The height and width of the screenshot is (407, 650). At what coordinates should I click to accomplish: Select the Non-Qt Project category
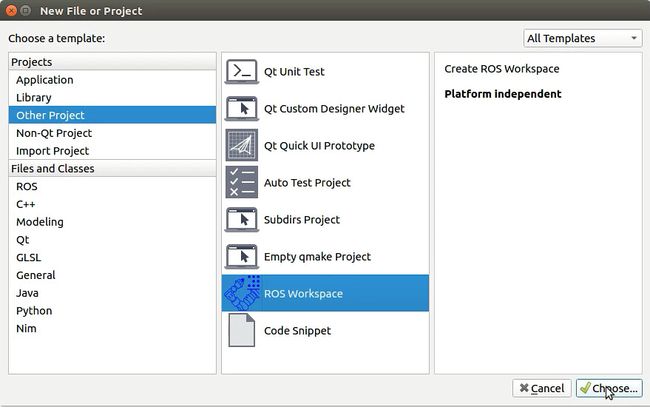coord(112,133)
